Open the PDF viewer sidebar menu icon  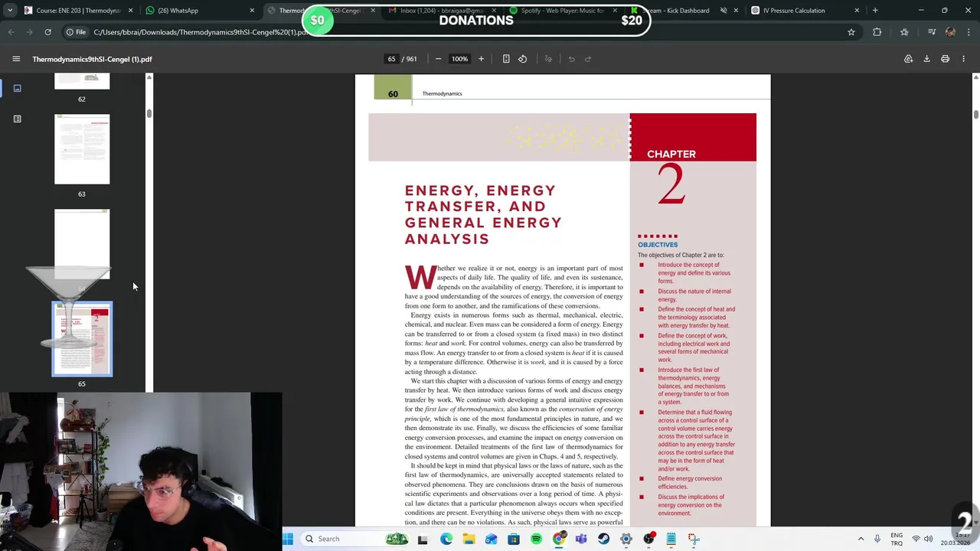click(16, 59)
